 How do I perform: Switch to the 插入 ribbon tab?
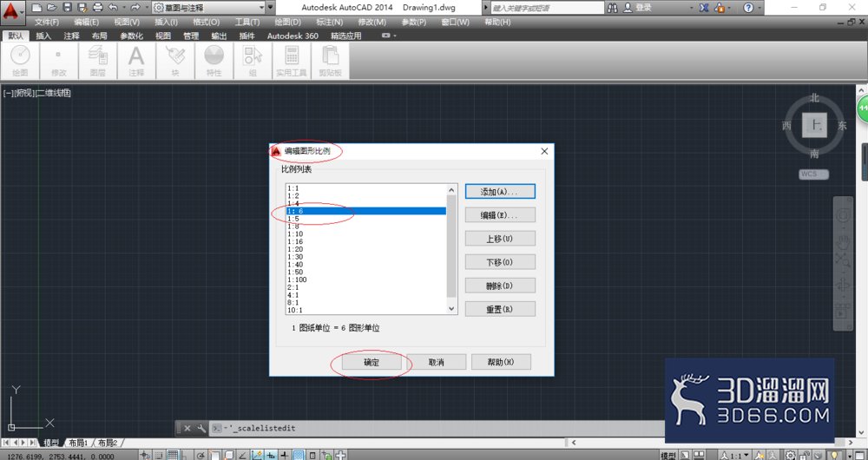(43, 36)
